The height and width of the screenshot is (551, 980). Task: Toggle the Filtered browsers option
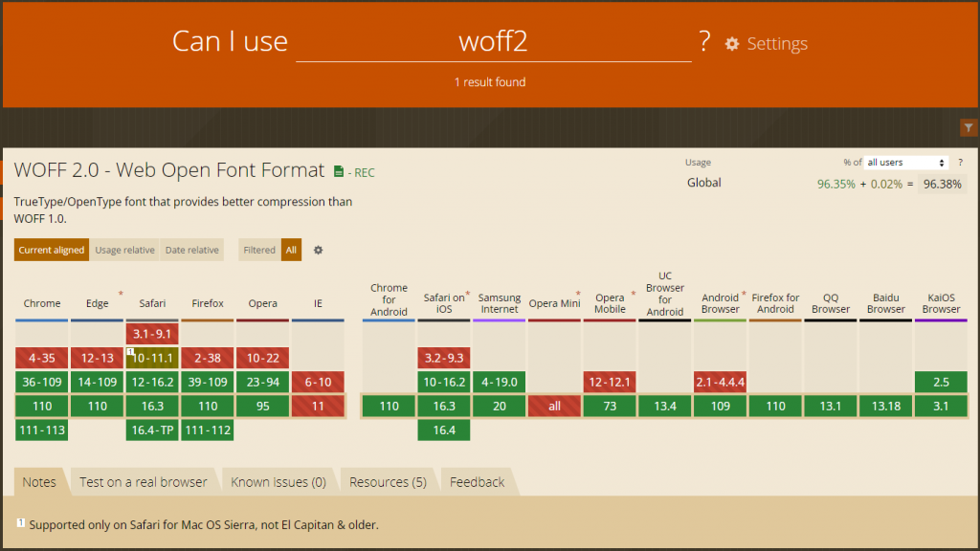click(x=259, y=250)
